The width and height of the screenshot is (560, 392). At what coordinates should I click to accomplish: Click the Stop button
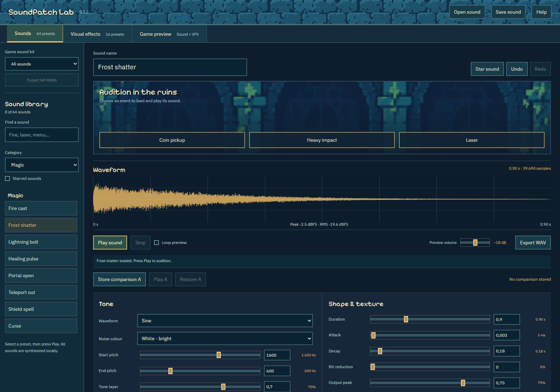[x=140, y=243]
